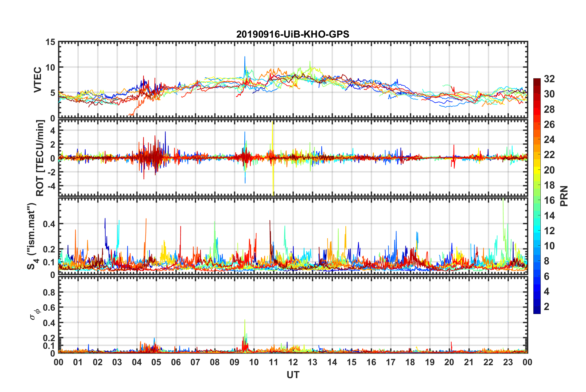This screenshot has height=392, width=586.
Task: Select x-axis tick label "17"
Action: pos(391,362)
